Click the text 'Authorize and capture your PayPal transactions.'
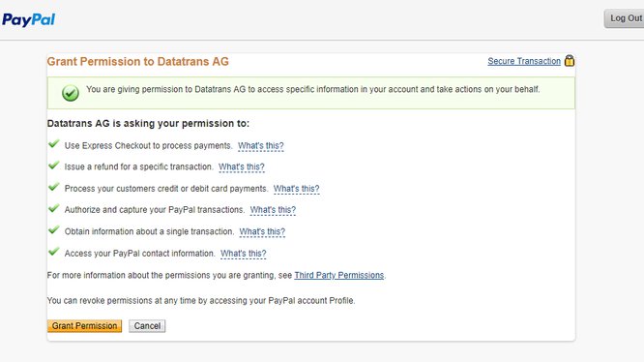 155,210
